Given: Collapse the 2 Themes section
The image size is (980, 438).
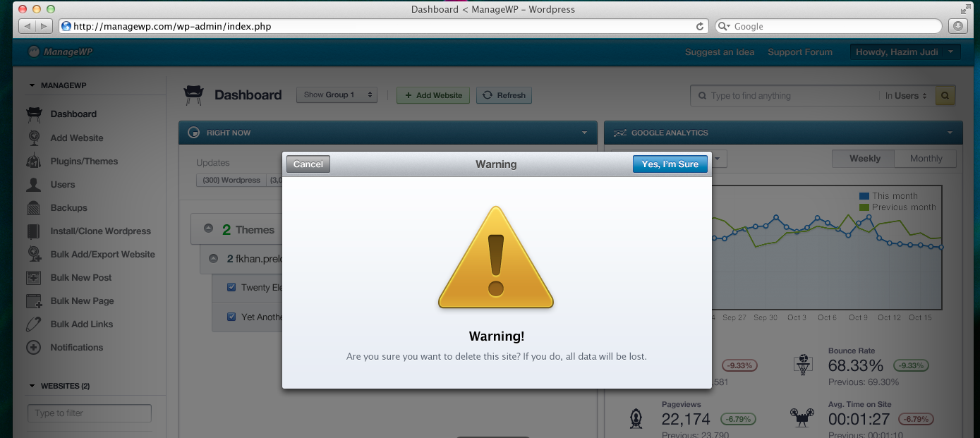Looking at the screenshot, I should pyautogui.click(x=208, y=229).
